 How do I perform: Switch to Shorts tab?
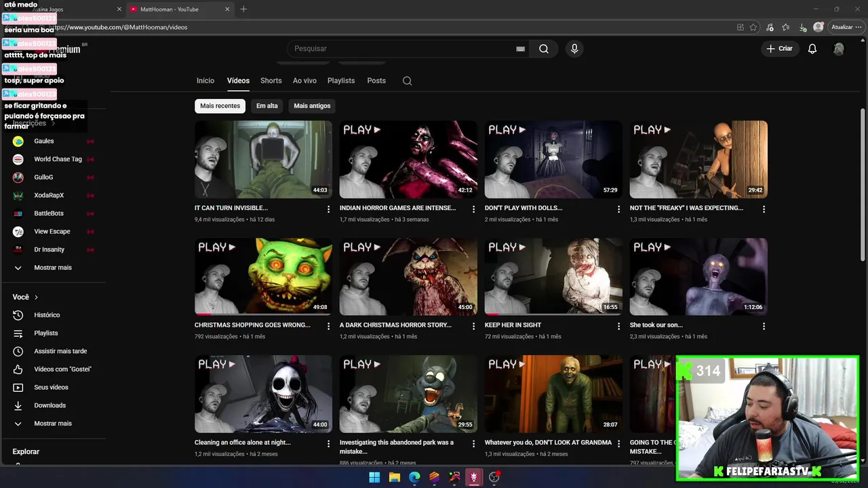271,81
